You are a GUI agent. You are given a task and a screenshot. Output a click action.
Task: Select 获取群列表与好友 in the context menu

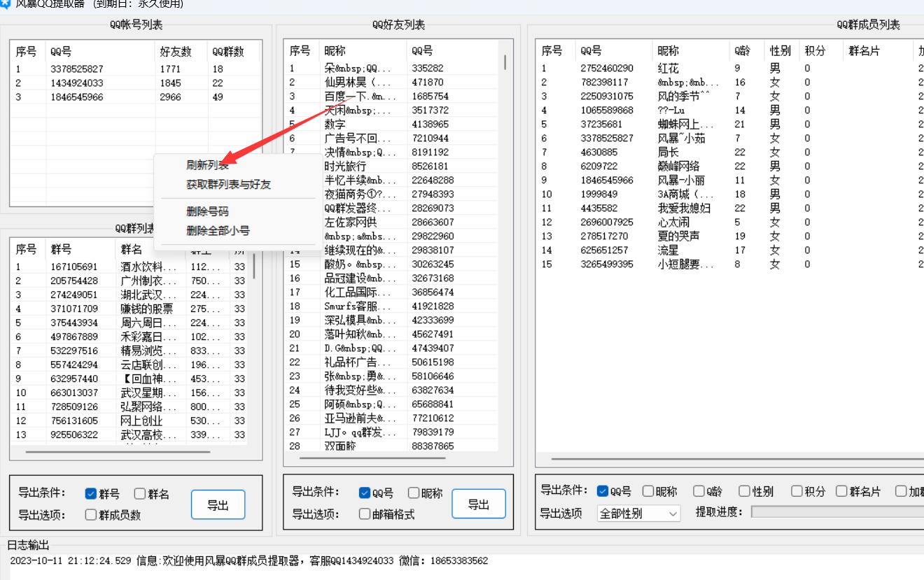point(228,185)
